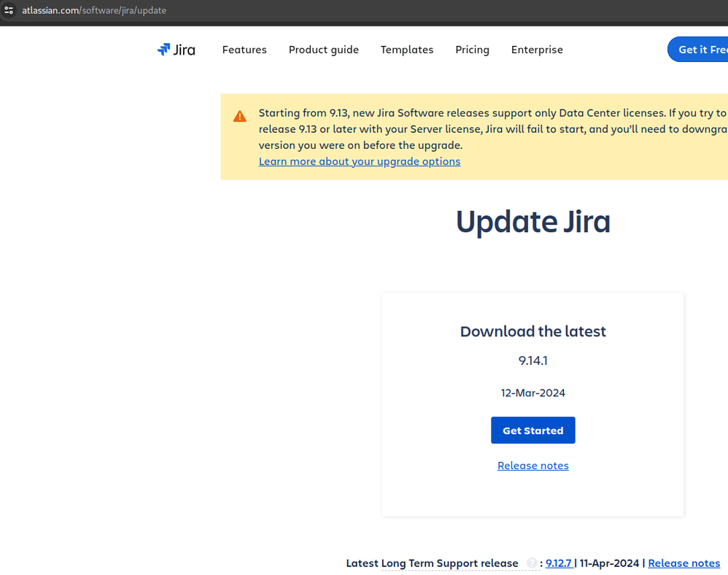
Task: Open the Product guide menu
Action: pos(324,50)
